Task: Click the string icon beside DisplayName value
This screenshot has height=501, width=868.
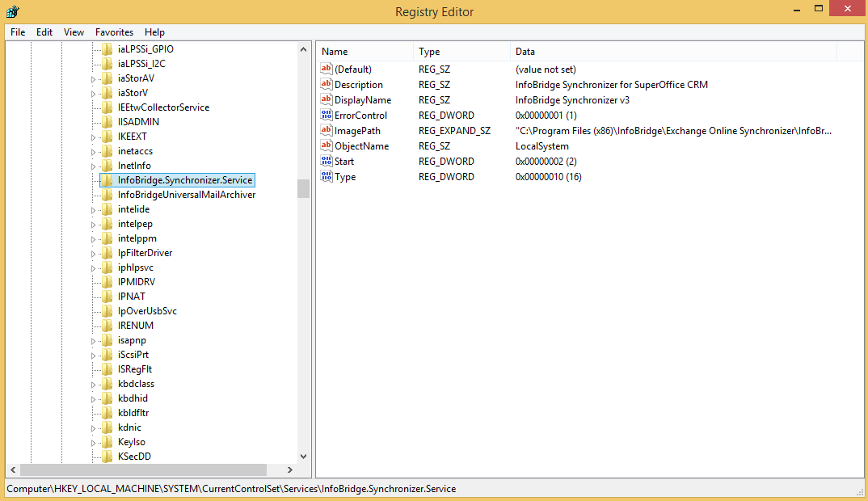Action: tap(326, 99)
